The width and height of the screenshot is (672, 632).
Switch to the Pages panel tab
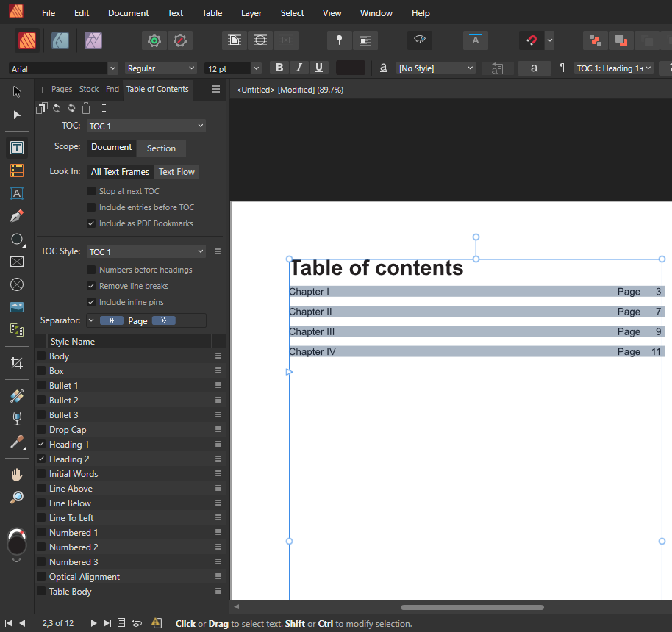(x=62, y=89)
